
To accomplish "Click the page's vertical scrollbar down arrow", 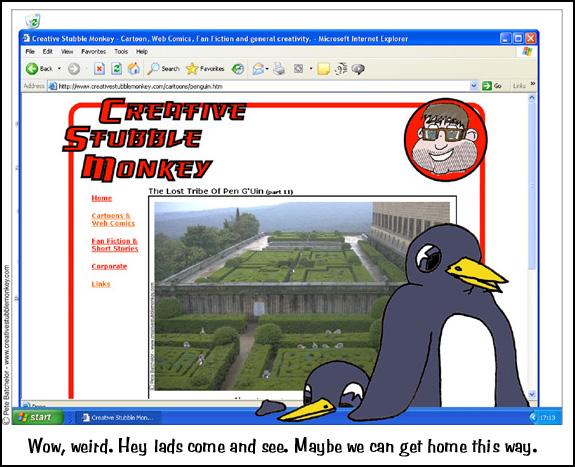I will [x=532, y=394].
